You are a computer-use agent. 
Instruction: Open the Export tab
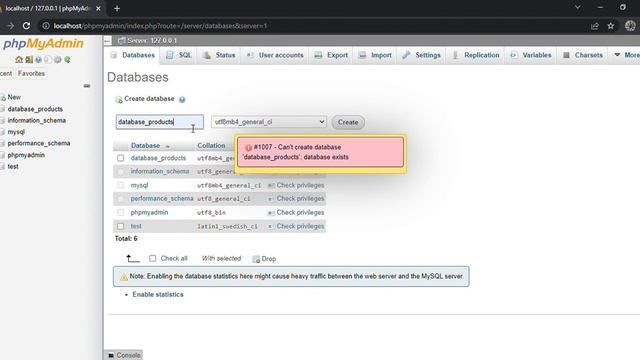331,55
